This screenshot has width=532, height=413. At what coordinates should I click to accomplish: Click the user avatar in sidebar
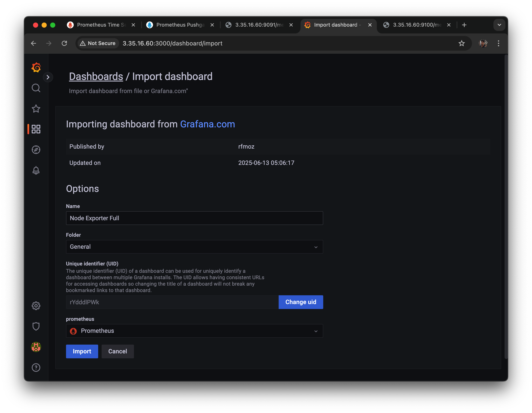tap(36, 347)
